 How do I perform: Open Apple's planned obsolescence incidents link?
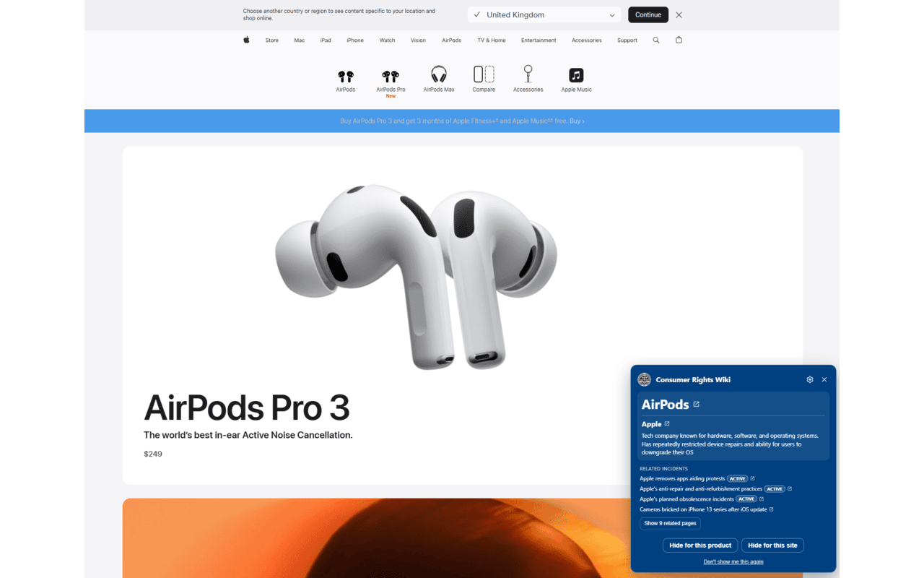pos(687,499)
